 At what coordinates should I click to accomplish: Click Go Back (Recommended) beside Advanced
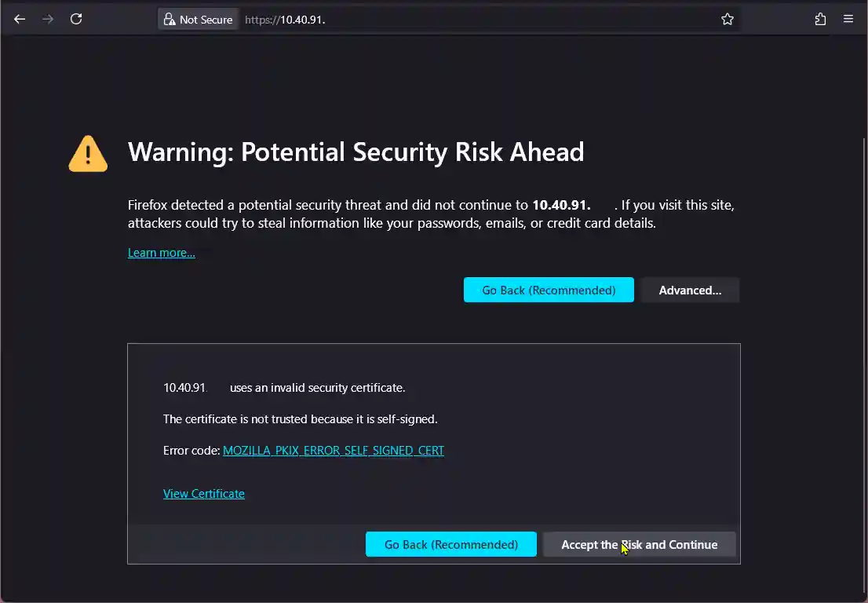(549, 291)
